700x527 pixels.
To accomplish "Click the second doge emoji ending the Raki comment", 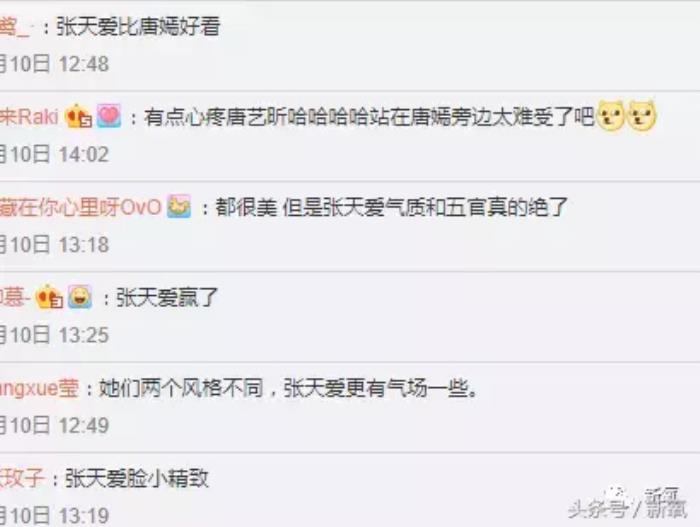I will coord(642,116).
